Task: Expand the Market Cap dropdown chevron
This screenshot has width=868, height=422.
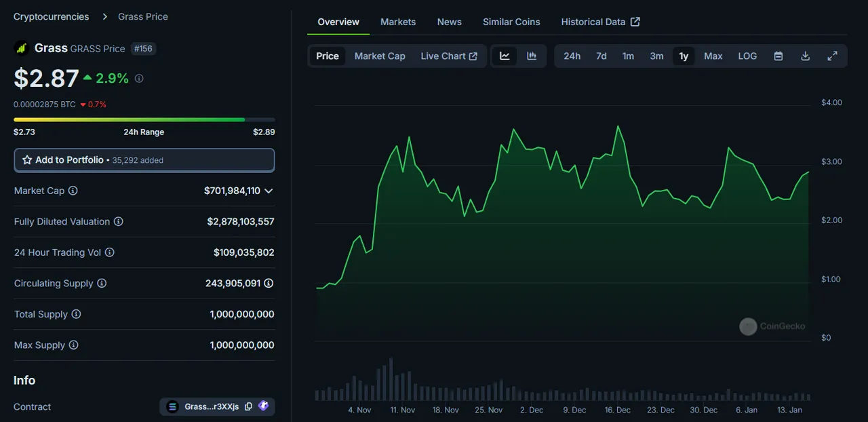Action: (x=269, y=191)
